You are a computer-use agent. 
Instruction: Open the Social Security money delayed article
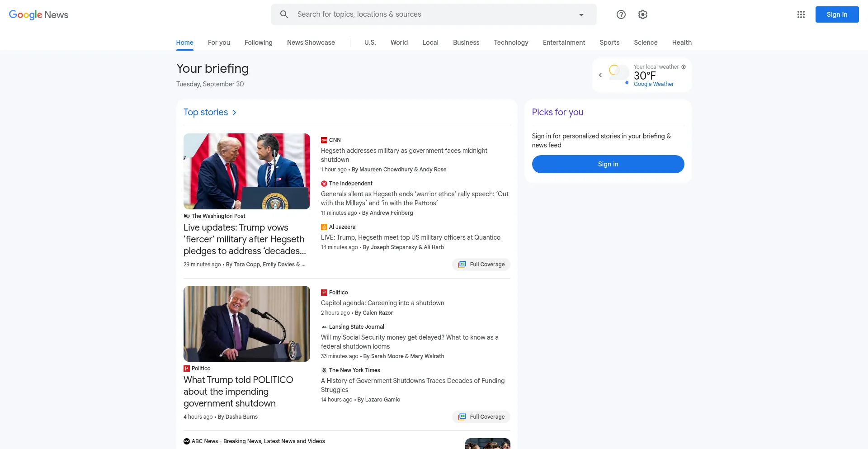410,342
